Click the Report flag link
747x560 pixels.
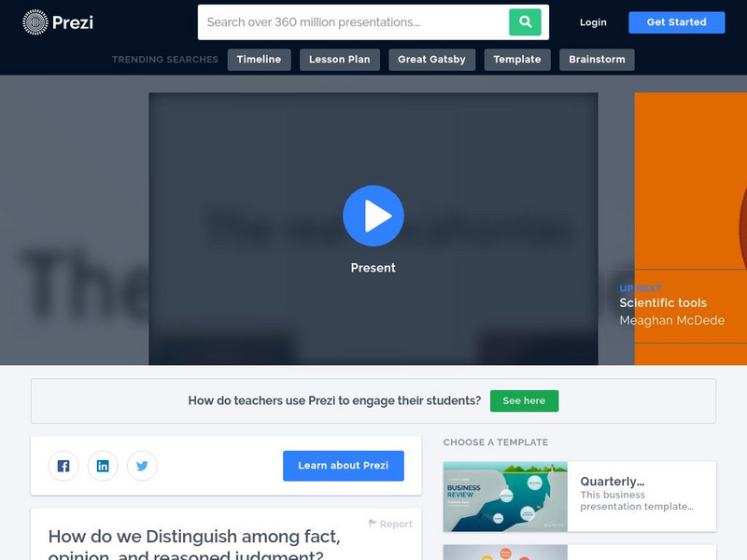(x=390, y=524)
